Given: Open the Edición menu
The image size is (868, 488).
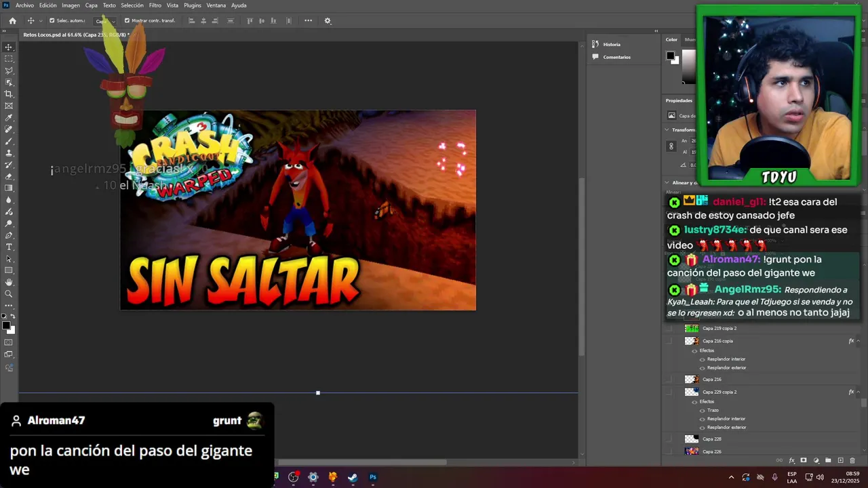Looking at the screenshot, I should 48,5.
